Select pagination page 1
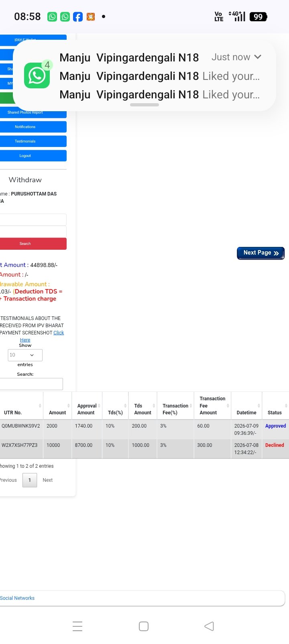The image size is (289, 644). 30,480
